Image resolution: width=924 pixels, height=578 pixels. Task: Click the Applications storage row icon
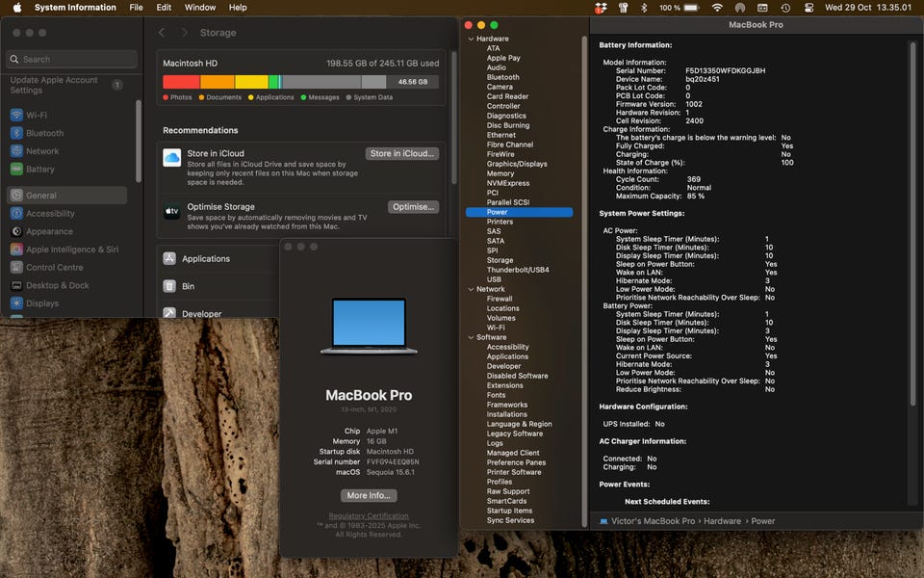tap(169, 259)
